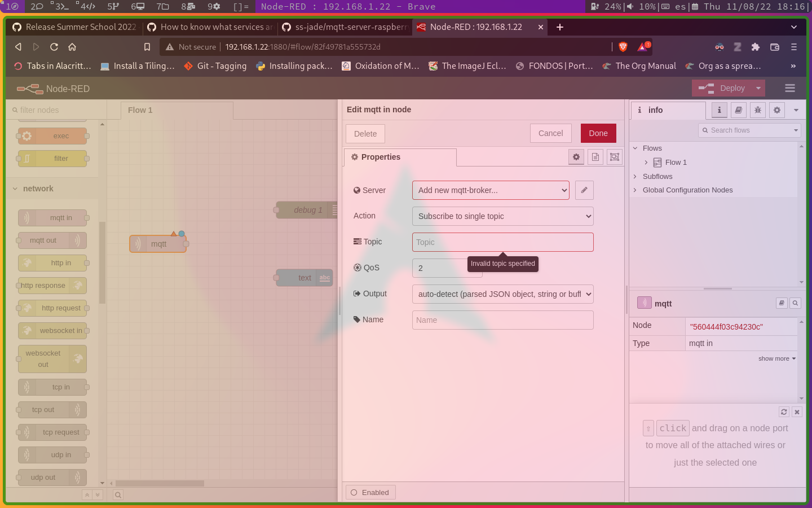Open the help book icon in sidebar
Image resolution: width=812 pixels, height=508 pixels.
click(738, 110)
